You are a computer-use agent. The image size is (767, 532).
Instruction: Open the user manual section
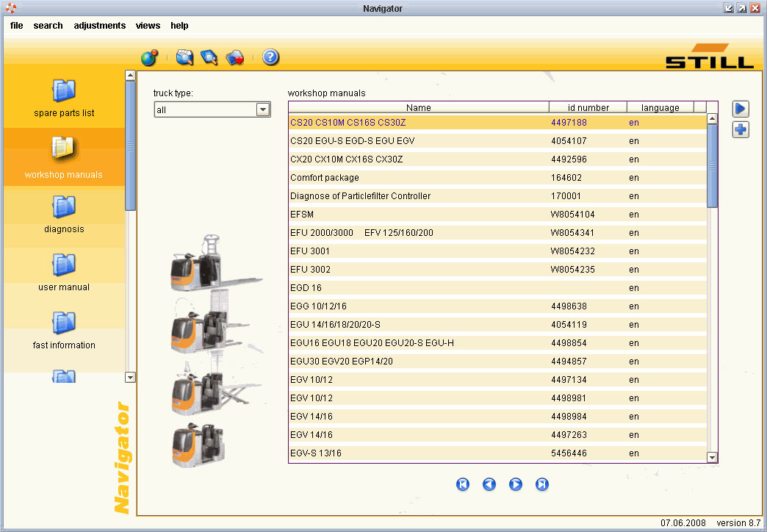tap(64, 273)
